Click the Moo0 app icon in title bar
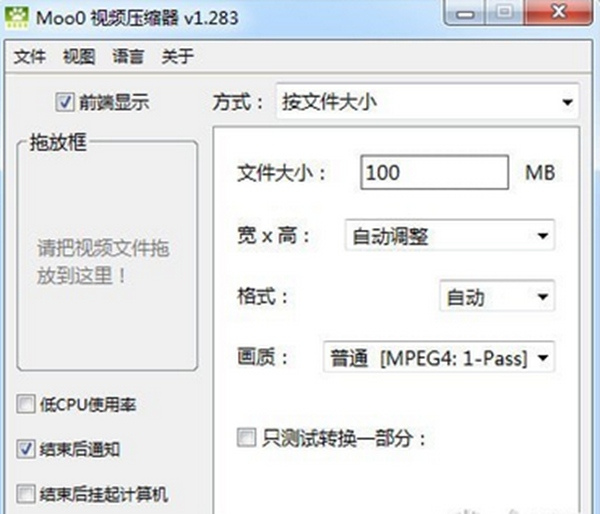600x514 pixels. pyautogui.click(x=17, y=17)
